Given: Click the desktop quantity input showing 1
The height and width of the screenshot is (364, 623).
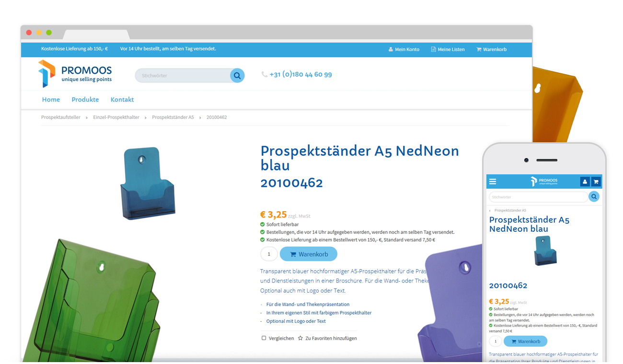Looking at the screenshot, I should coord(269,254).
